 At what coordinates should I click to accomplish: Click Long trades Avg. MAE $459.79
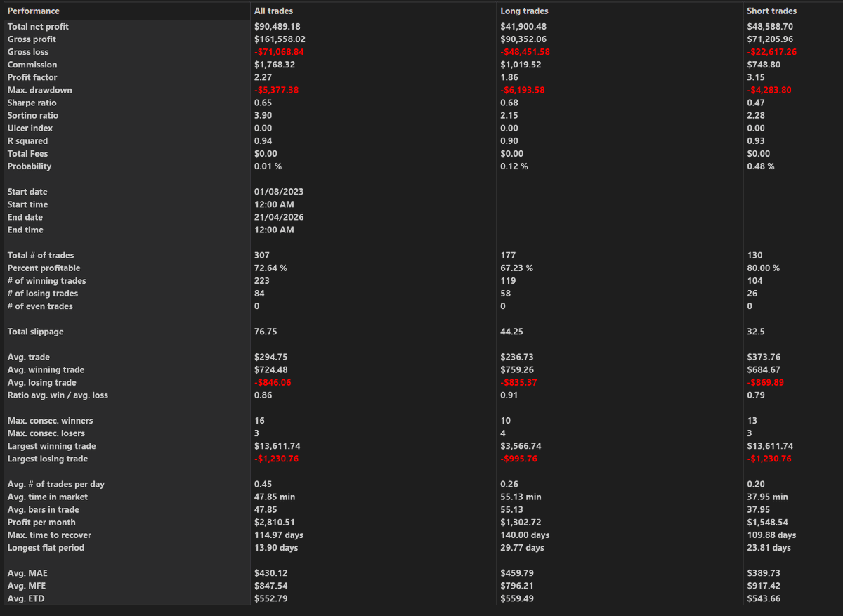tap(516, 573)
